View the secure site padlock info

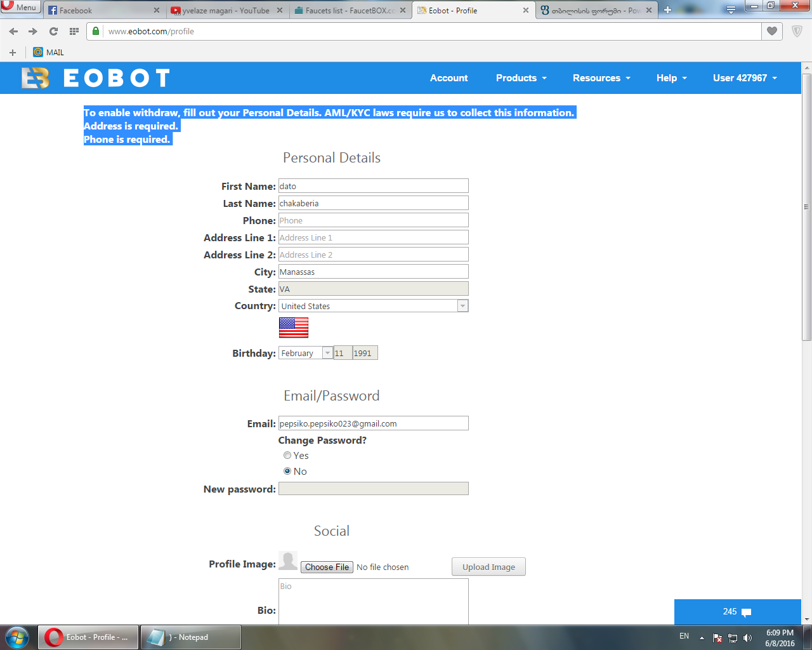click(x=96, y=31)
